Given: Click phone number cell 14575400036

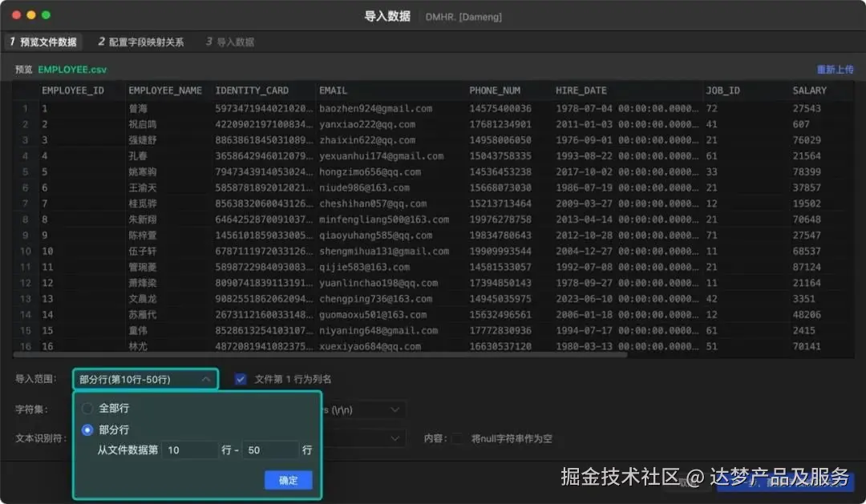Looking at the screenshot, I should (x=500, y=109).
